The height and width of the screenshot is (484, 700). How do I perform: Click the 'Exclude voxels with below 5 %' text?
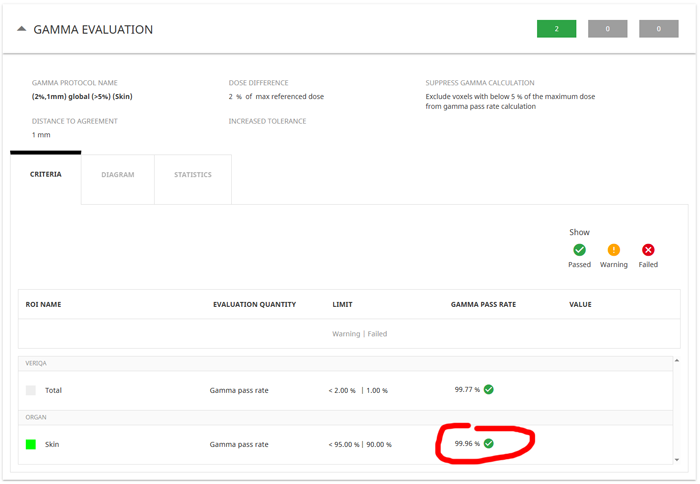[x=510, y=101]
